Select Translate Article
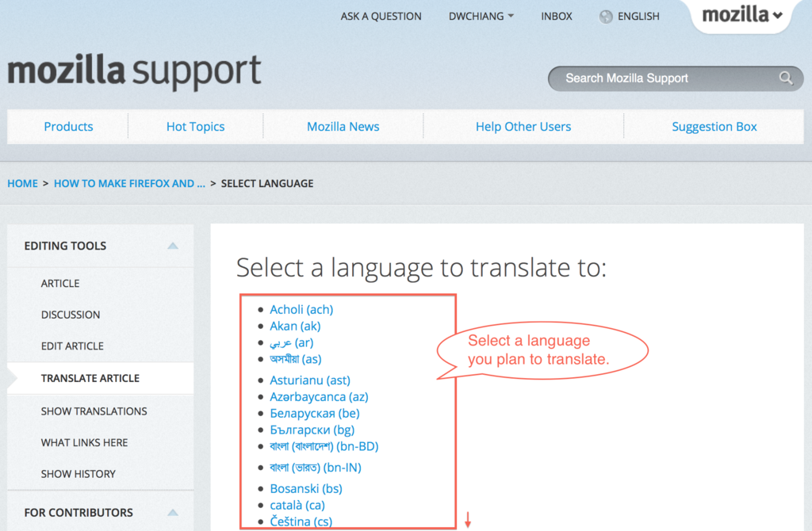This screenshot has height=531, width=812. 90,378
